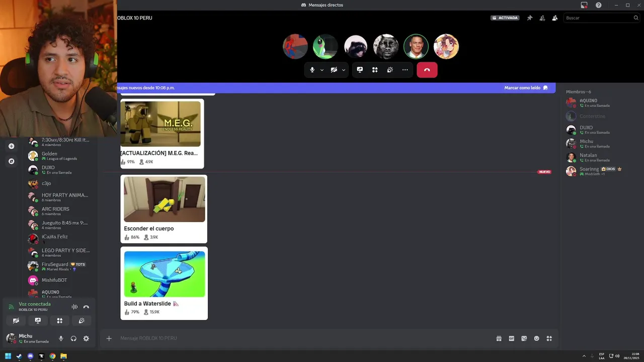
Task: Click the John Cena avatar in call
Action: 416,47
